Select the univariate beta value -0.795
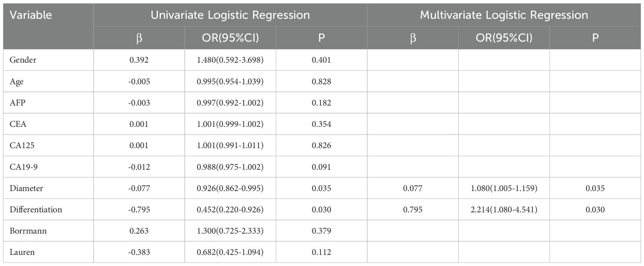Viewport: 644px width, 266px height. tap(139, 209)
